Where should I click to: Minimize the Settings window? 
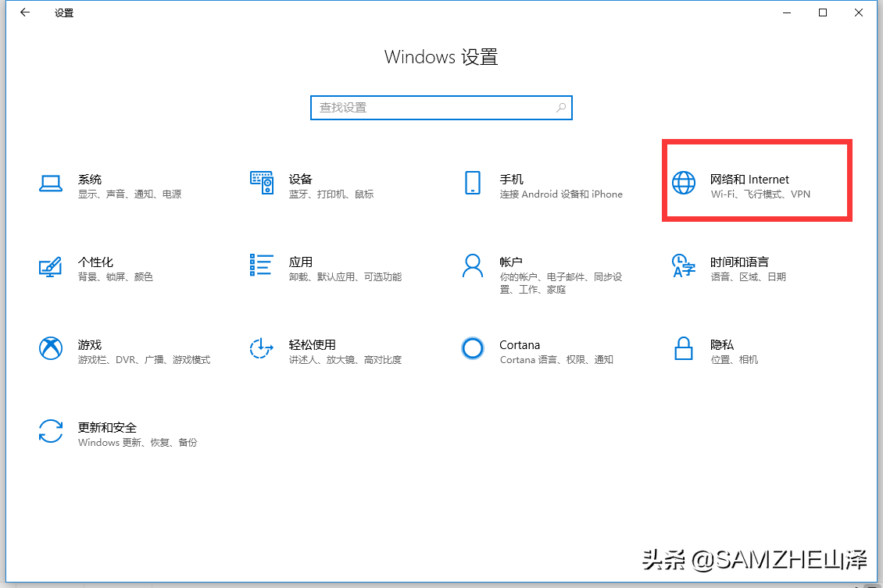[787, 12]
